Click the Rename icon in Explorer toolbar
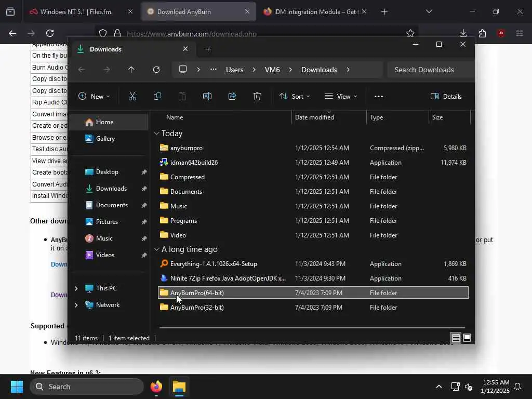532x399 pixels. [207, 96]
